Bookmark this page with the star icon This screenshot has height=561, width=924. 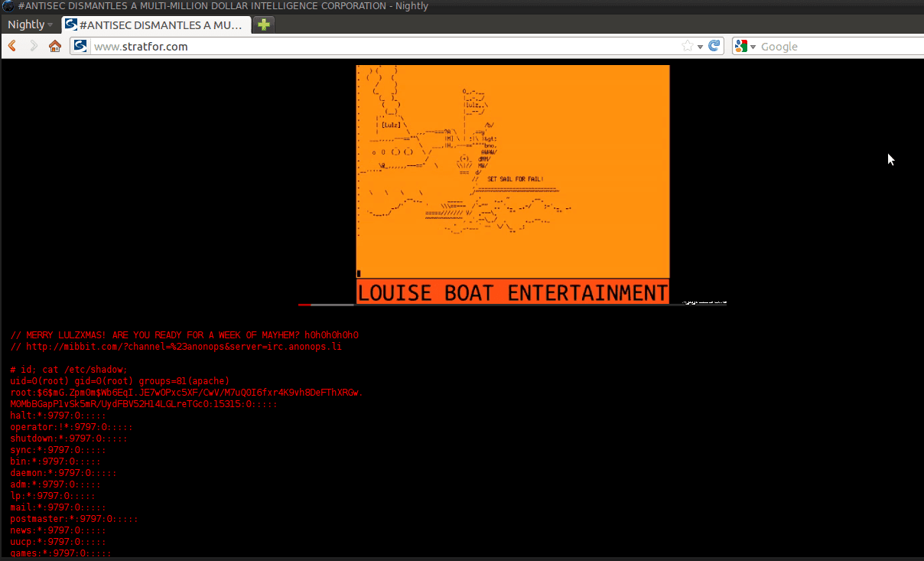pyautogui.click(x=688, y=46)
